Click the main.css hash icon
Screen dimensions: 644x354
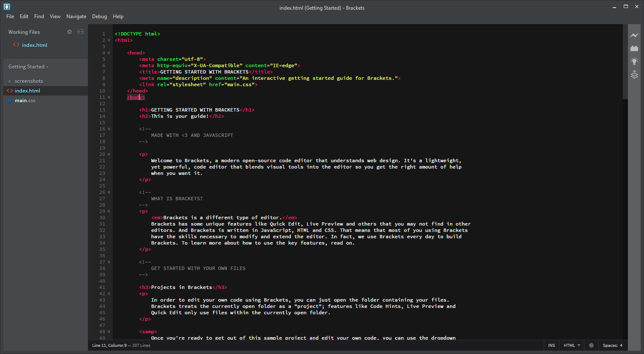coord(10,101)
